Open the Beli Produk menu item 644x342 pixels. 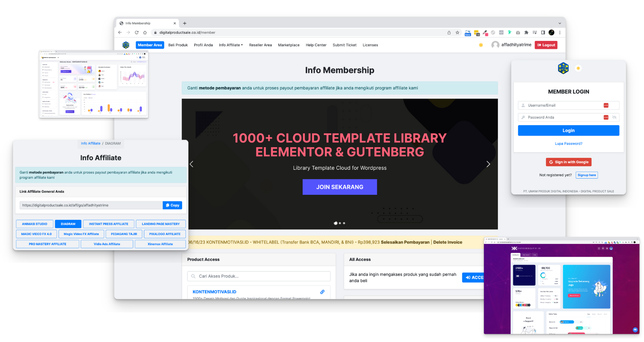point(178,45)
